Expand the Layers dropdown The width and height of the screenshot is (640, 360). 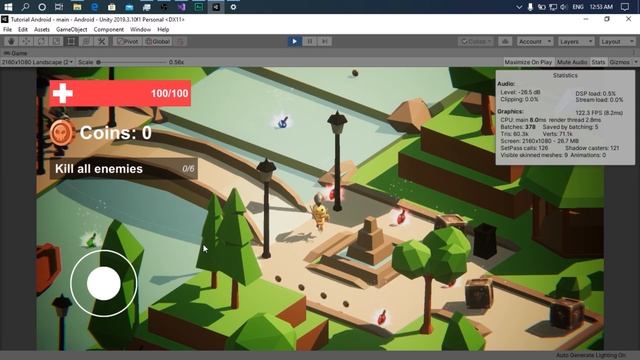point(576,42)
